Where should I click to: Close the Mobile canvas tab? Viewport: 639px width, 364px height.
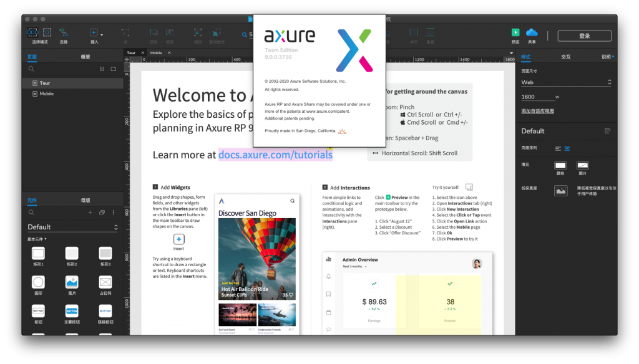tap(169, 53)
